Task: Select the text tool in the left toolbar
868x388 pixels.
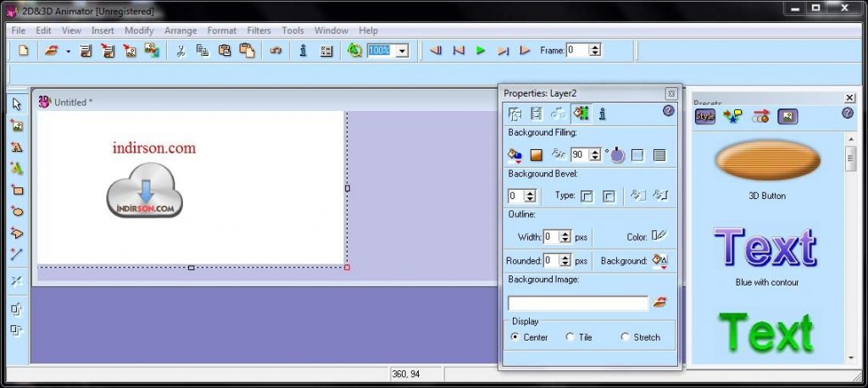Action: 17,147
